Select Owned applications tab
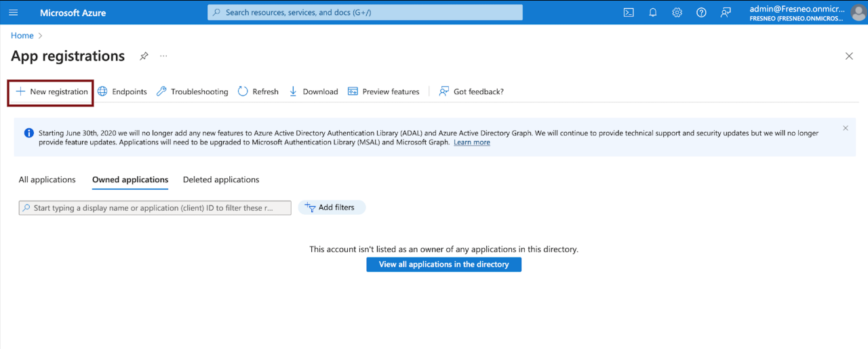The height and width of the screenshot is (349, 868). pyautogui.click(x=130, y=180)
